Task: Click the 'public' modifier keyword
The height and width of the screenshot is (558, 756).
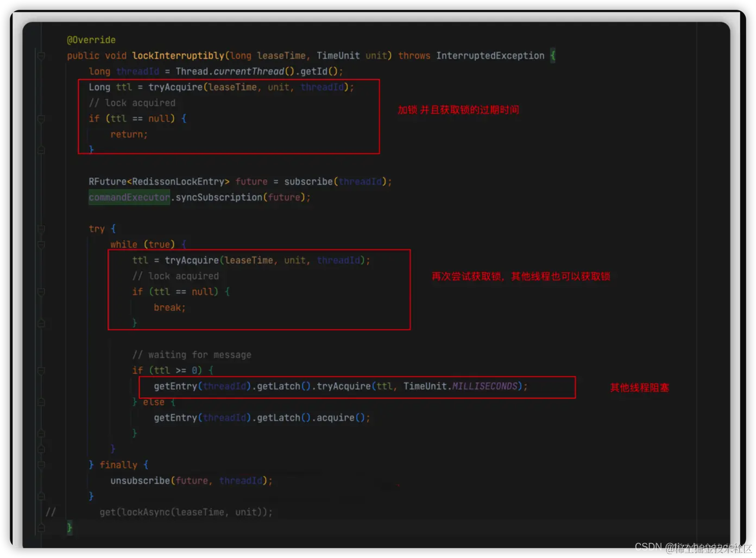Action: (x=83, y=55)
